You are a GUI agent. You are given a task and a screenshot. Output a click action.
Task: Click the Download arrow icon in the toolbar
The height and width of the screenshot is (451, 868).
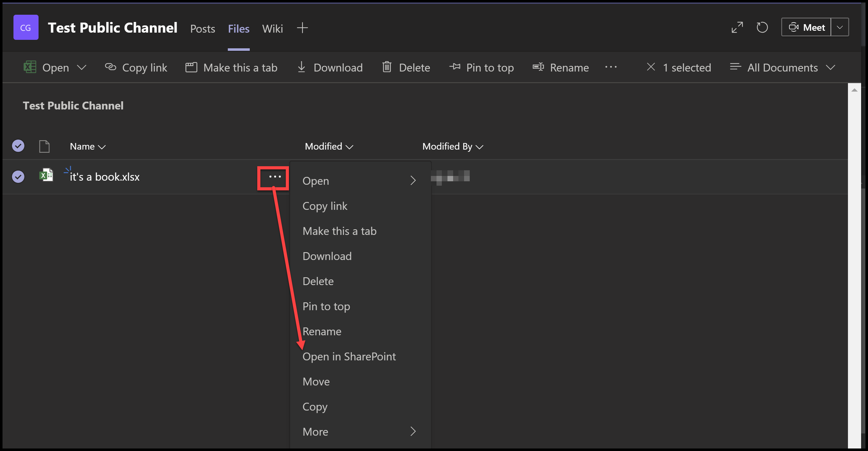click(301, 67)
